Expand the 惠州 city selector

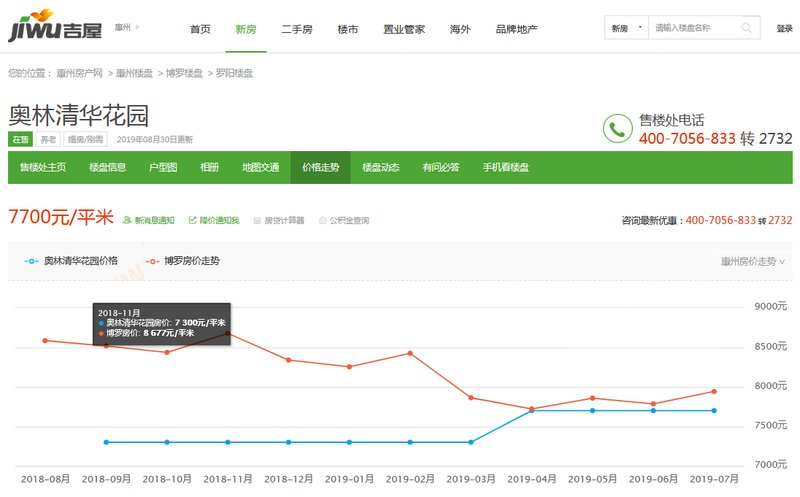[127, 27]
